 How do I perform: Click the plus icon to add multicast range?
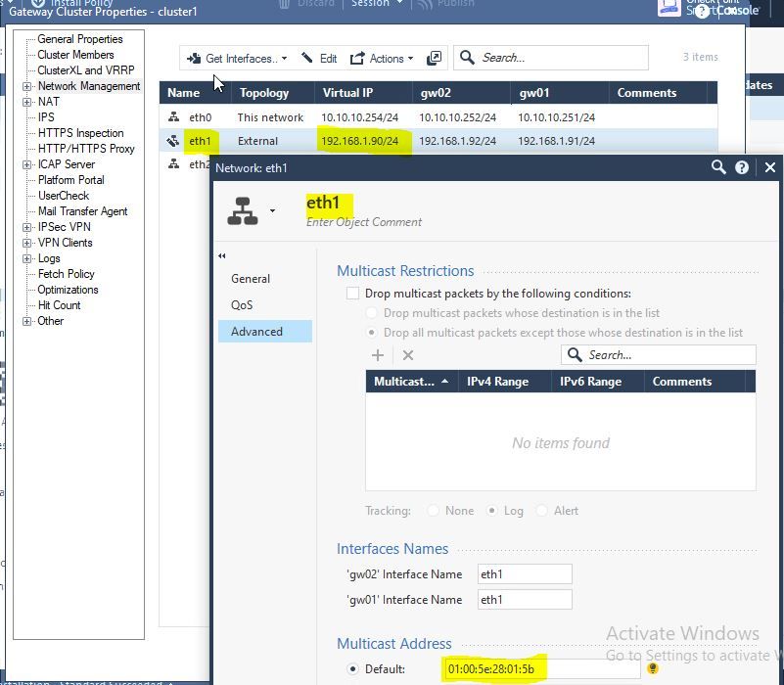click(378, 355)
